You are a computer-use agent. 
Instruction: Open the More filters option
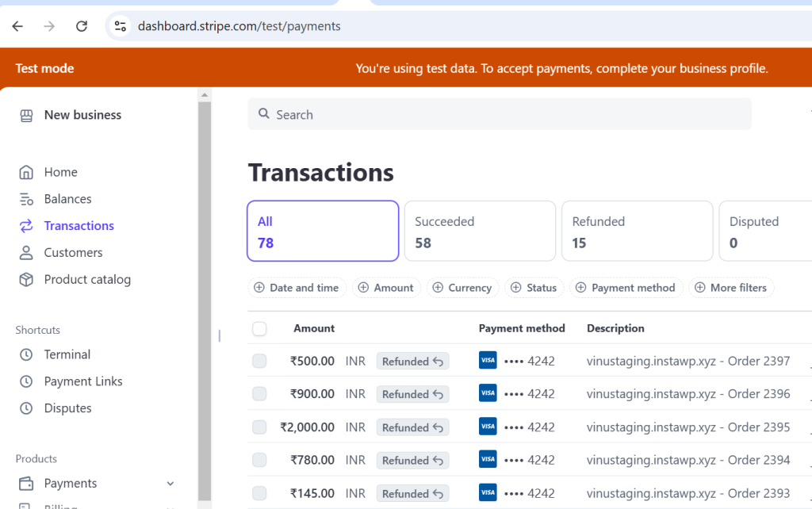point(731,287)
